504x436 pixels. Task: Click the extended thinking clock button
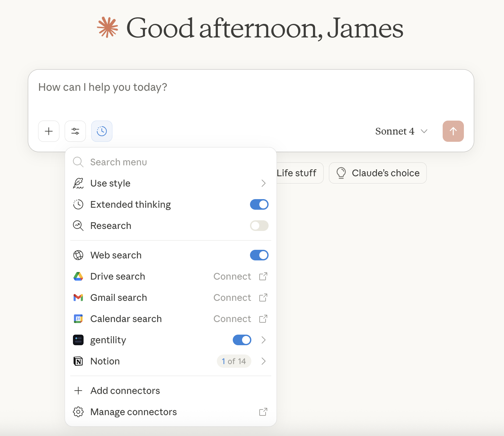(102, 131)
